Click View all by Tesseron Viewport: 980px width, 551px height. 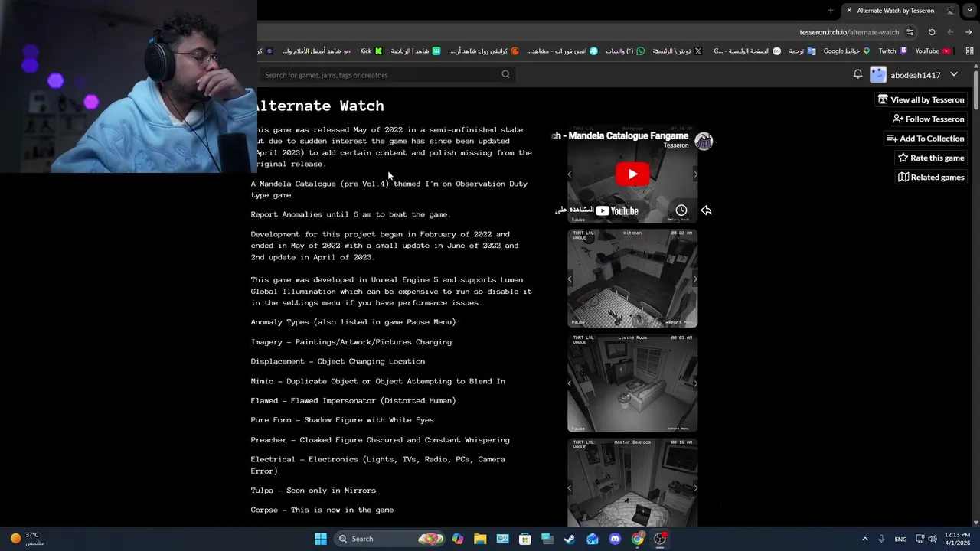tap(921, 99)
